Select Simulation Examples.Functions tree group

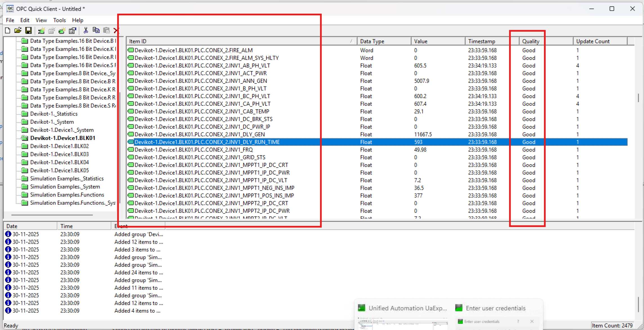[x=67, y=195]
